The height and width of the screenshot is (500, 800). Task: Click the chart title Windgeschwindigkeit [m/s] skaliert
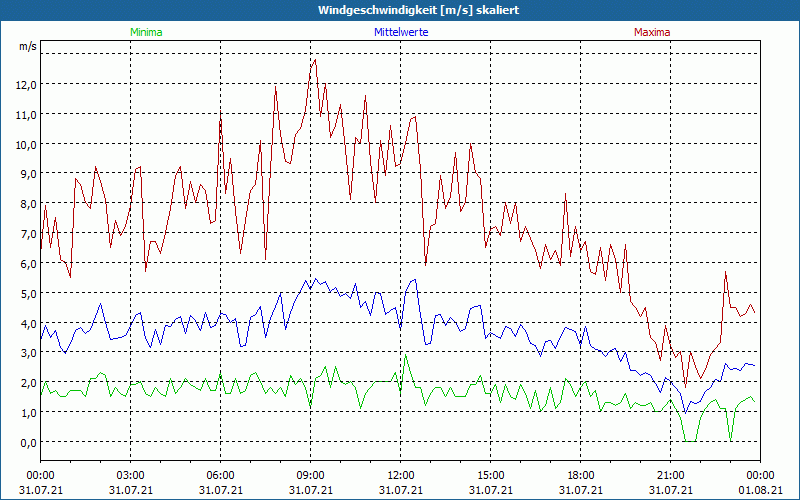pos(418,10)
